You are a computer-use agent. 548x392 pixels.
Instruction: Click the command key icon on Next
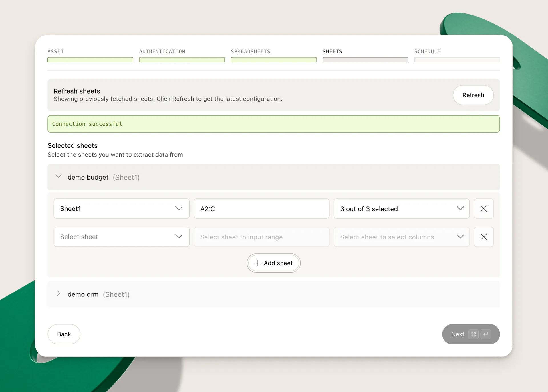click(x=474, y=334)
